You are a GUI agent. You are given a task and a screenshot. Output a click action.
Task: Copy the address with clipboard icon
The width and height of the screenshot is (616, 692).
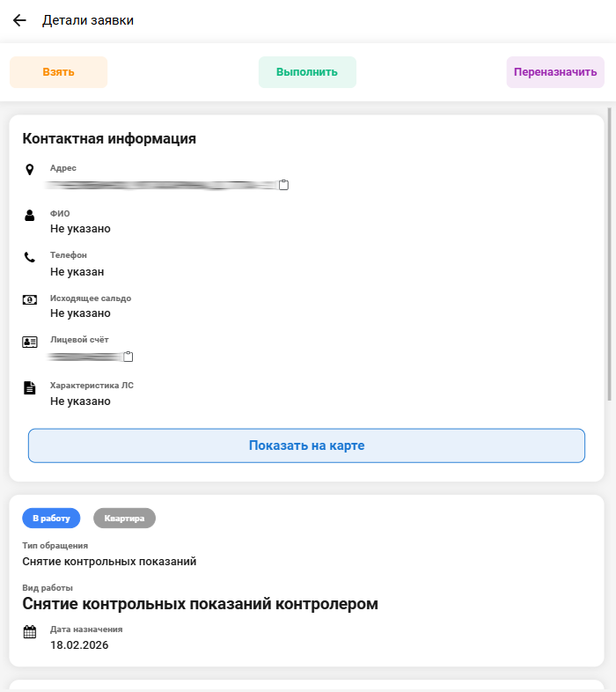click(283, 185)
